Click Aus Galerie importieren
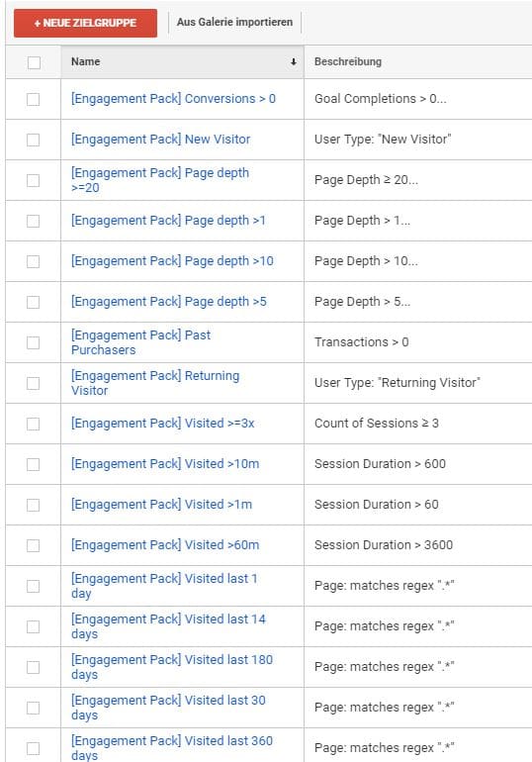This screenshot has height=762, width=532. [x=234, y=23]
